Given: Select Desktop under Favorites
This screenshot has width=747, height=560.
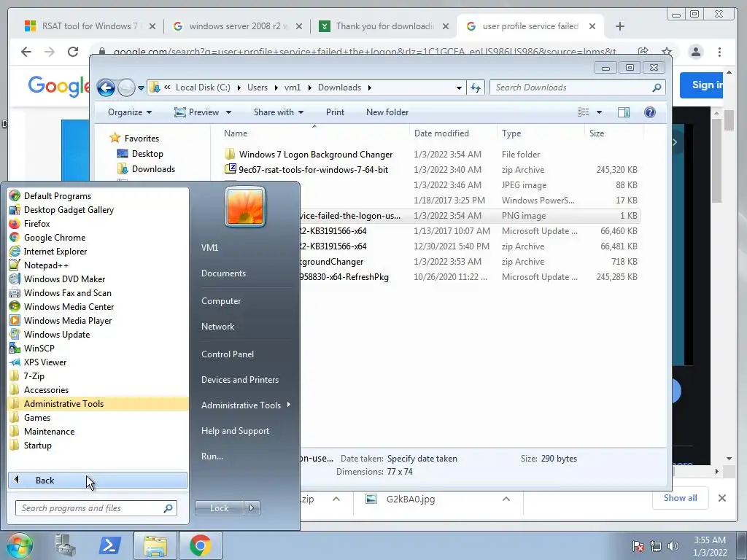Looking at the screenshot, I should pos(147,153).
